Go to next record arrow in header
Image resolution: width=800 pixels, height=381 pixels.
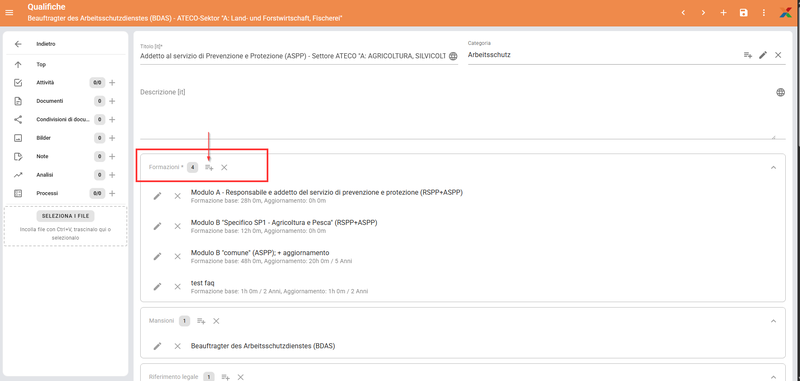pyautogui.click(x=703, y=13)
